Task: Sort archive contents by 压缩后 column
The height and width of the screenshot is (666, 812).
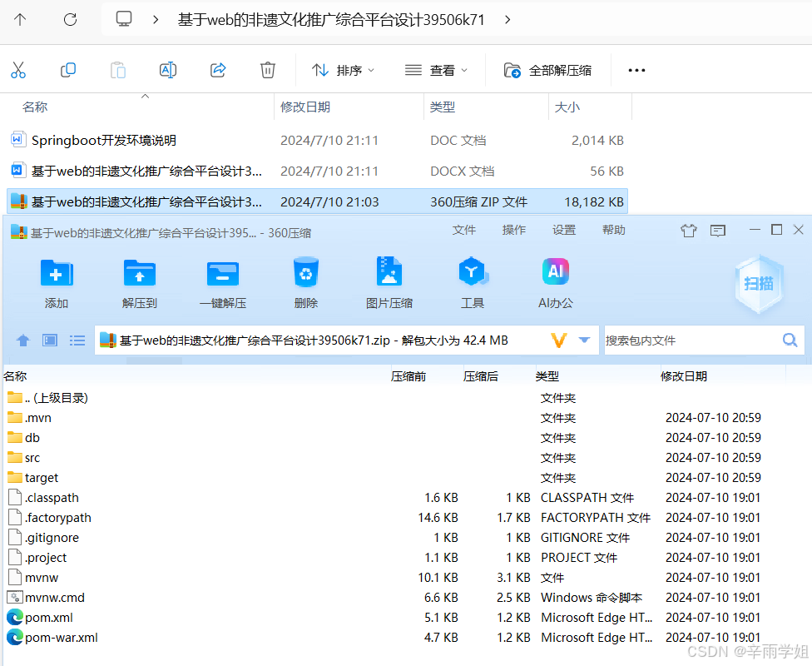Action: pos(481,376)
